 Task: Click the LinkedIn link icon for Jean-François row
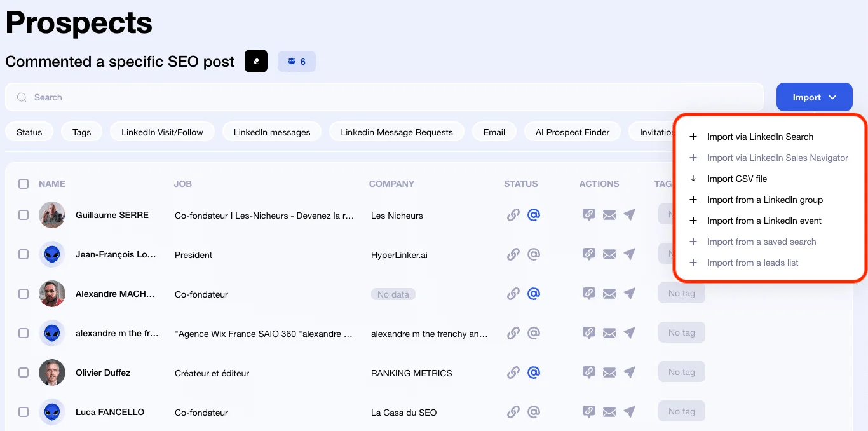[513, 254]
